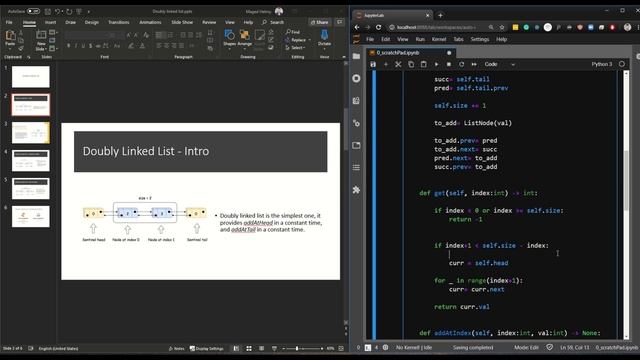Save the notebook with the disk icon
640x360 pixels.
pos(373,64)
